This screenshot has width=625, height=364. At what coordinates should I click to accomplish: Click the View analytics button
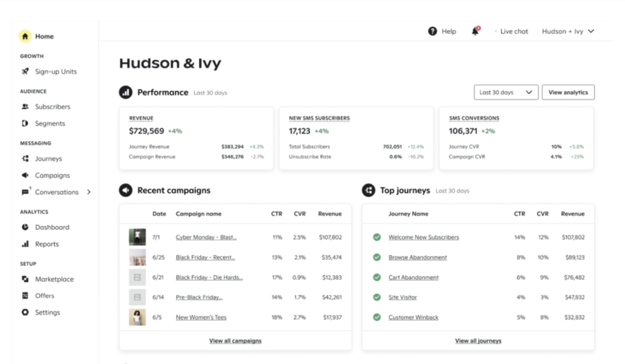(x=568, y=92)
